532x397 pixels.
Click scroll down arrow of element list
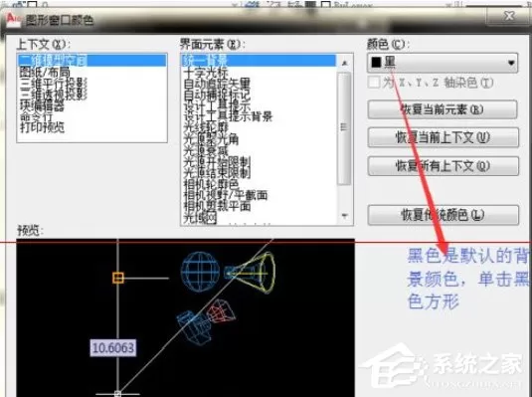coord(344,216)
